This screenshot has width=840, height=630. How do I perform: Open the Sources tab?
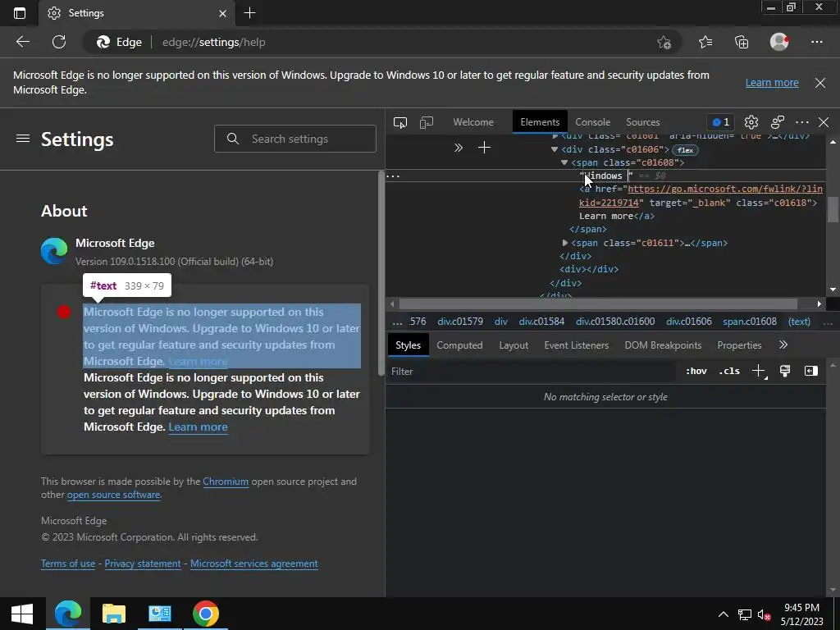(x=643, y=122)
